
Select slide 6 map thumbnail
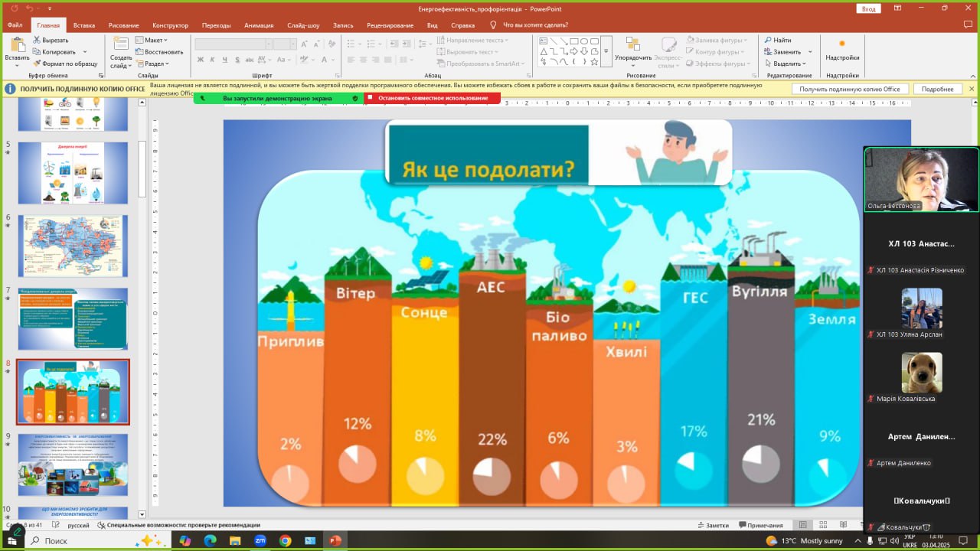tap(73, 246)
